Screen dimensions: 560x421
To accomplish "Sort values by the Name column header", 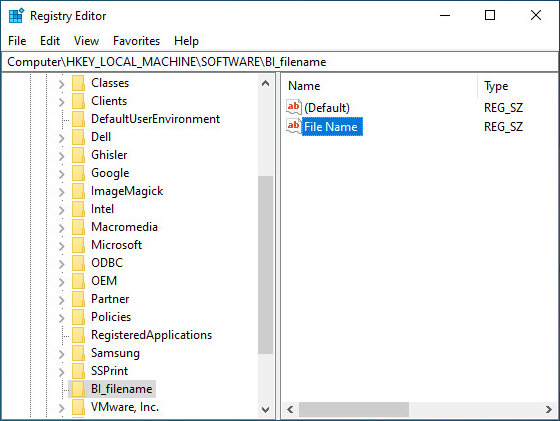I will pyautogui.click(x=380, y=86).
